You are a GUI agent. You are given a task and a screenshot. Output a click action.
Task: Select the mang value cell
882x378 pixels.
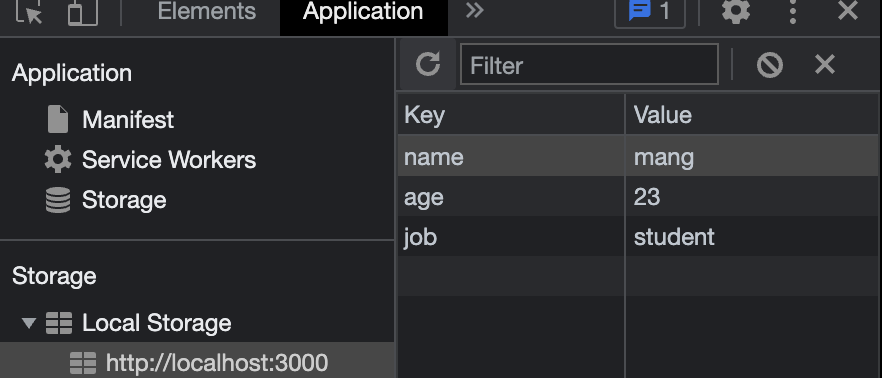click(752, 156)
